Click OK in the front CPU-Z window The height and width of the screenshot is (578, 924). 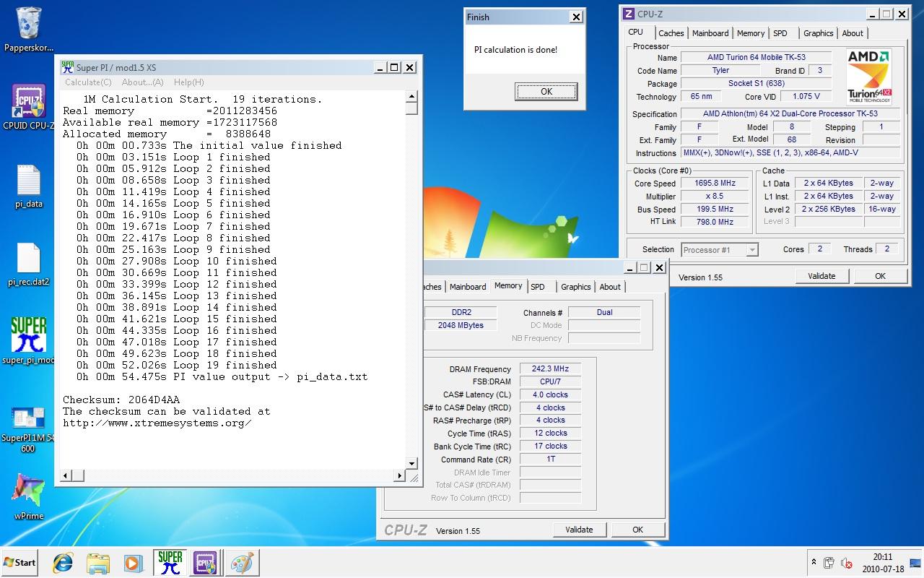880,276
